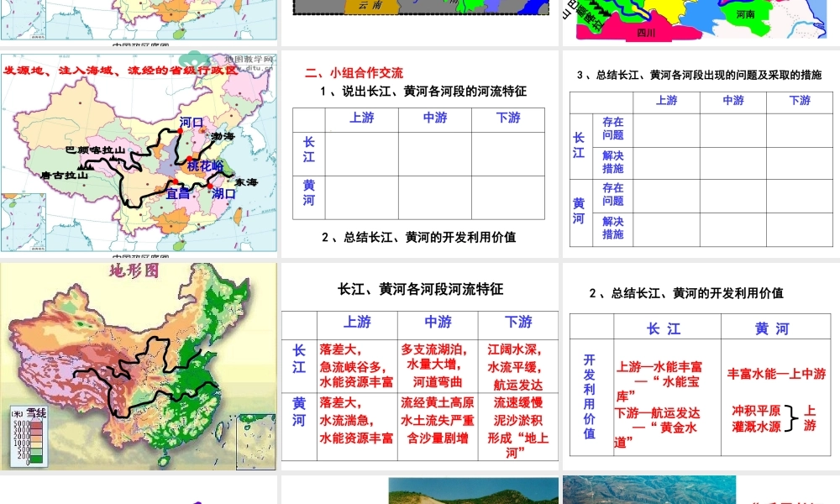
Task: Click the 桃花峪 label on the map
Action: click(x=205, y=166)
